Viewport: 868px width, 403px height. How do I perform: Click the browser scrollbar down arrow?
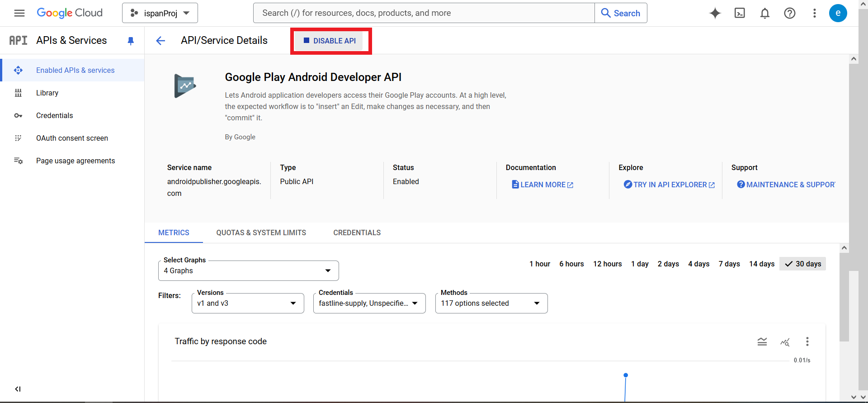863,398
